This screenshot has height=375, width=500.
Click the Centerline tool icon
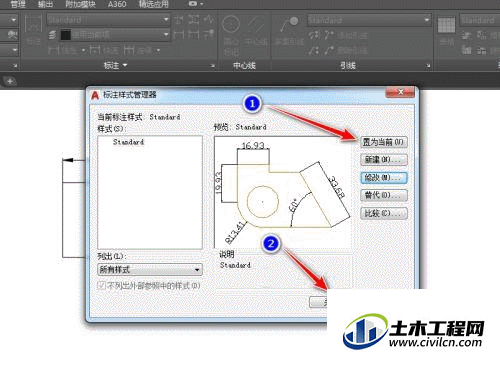256,24
